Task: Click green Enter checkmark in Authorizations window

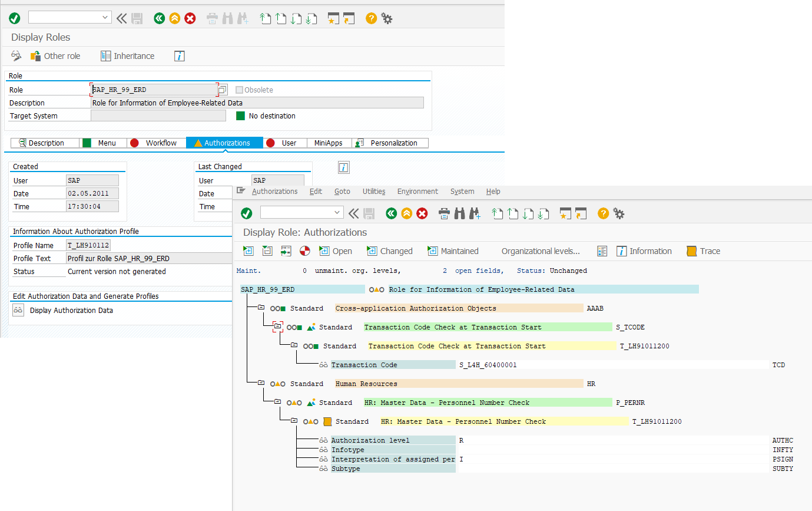Action: (247, 213)
